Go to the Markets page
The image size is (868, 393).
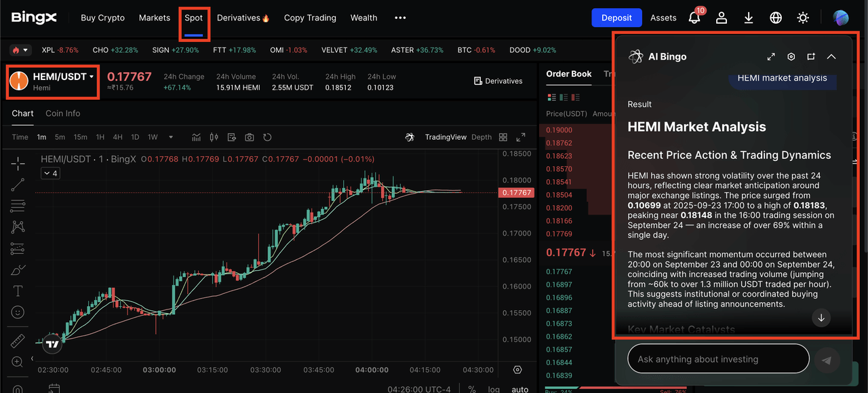click(x=155, y=18)
